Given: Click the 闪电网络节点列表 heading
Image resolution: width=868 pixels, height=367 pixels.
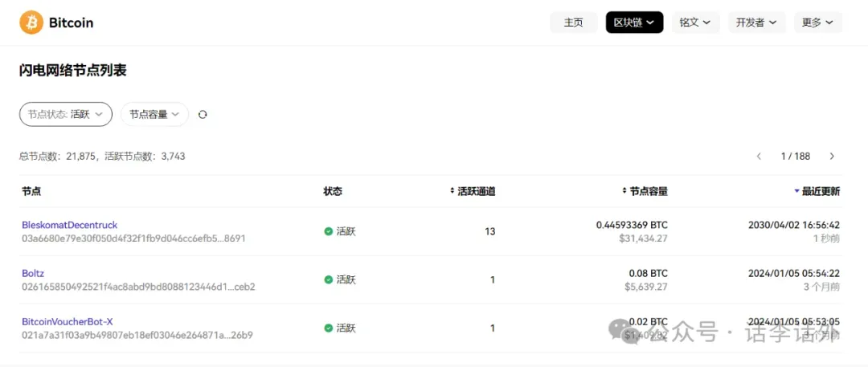Looking at the screenshot, I should [73, 71].
